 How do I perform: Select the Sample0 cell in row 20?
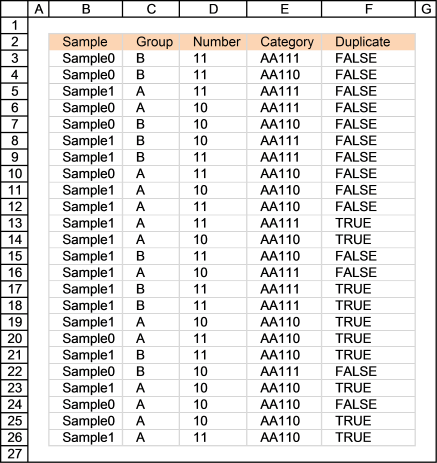tap(86, 338)
